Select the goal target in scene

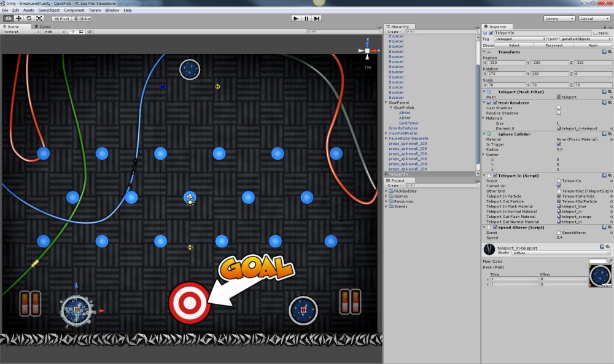(190, 303)
